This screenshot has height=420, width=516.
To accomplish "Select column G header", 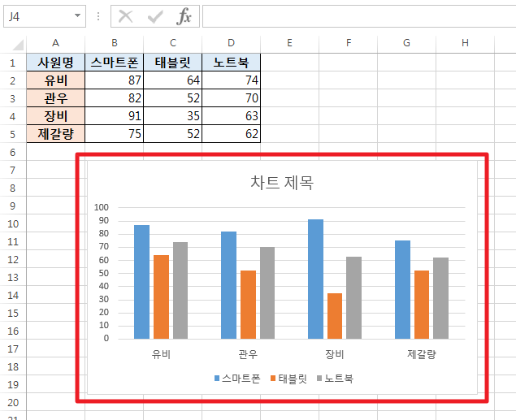I will click(407, 43).
